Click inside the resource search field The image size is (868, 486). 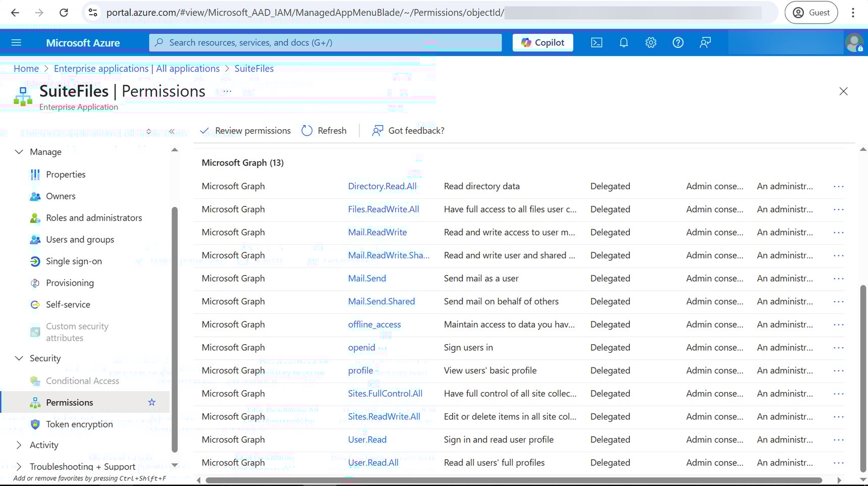click(324, 42)
